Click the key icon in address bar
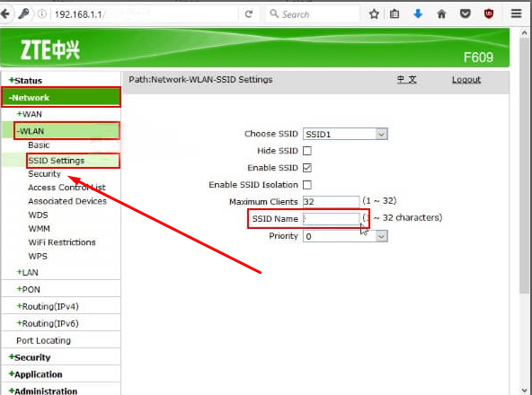This screenshot has height=395, width=532. pos(23,13)
